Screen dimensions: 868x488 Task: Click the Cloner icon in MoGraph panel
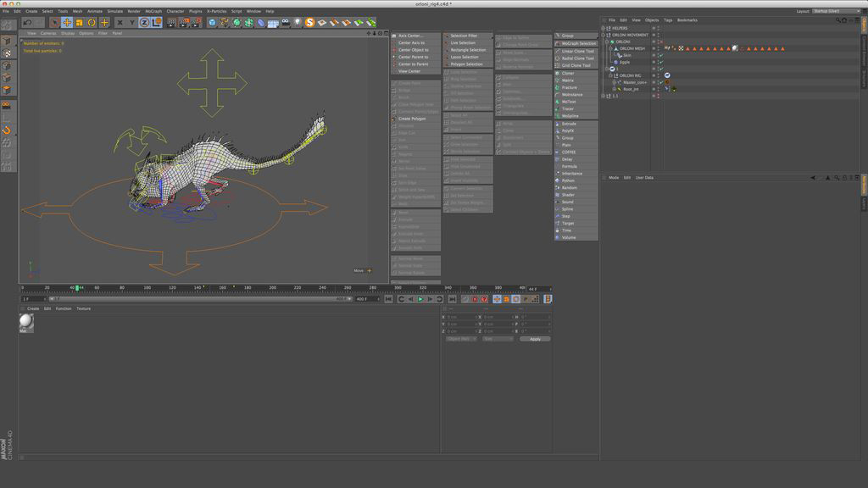[559, 73]
